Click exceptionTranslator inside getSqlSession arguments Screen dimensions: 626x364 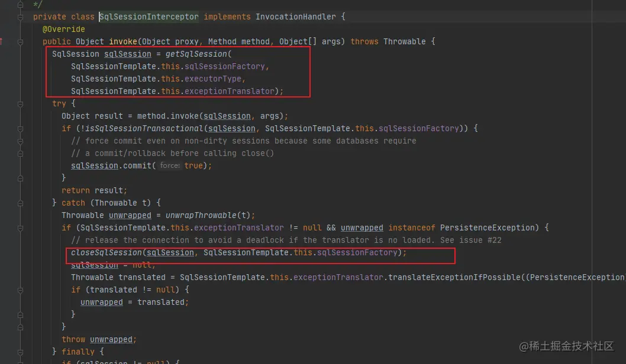pos(229,91)
